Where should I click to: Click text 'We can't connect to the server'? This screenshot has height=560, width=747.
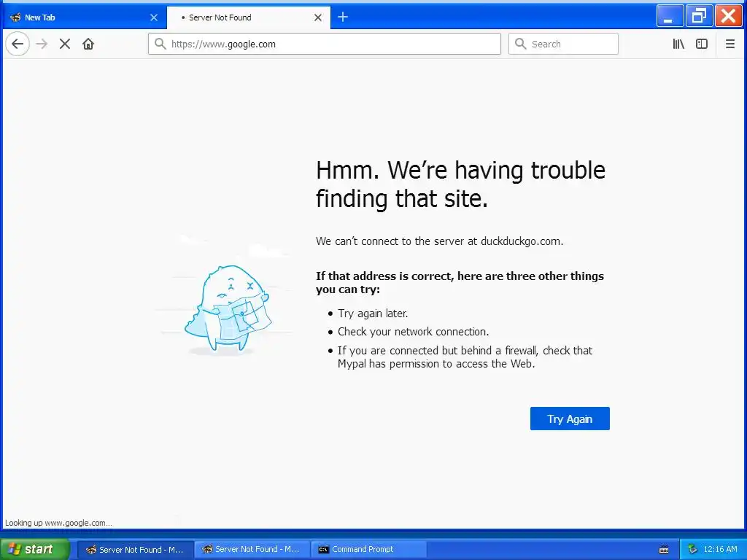coord(439,241)
